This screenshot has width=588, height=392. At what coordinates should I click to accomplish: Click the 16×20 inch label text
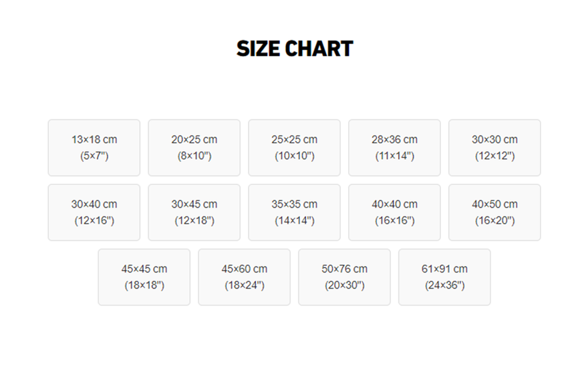[494, 221]
